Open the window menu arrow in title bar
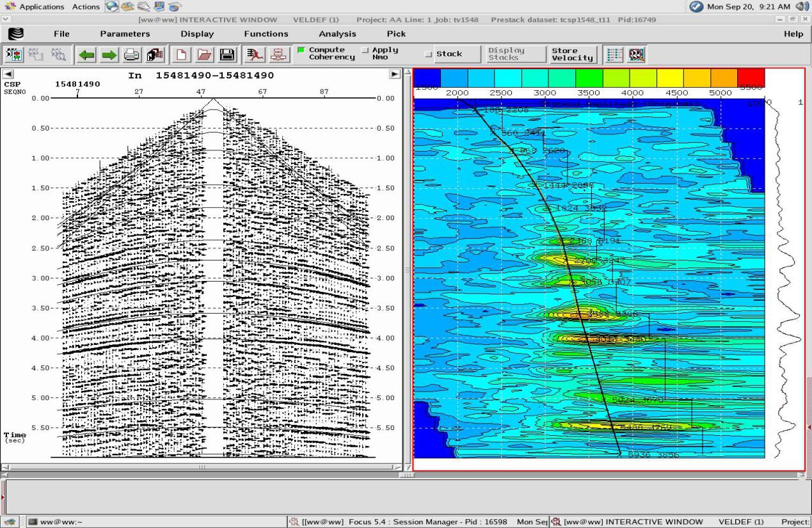 pos(6,20)
